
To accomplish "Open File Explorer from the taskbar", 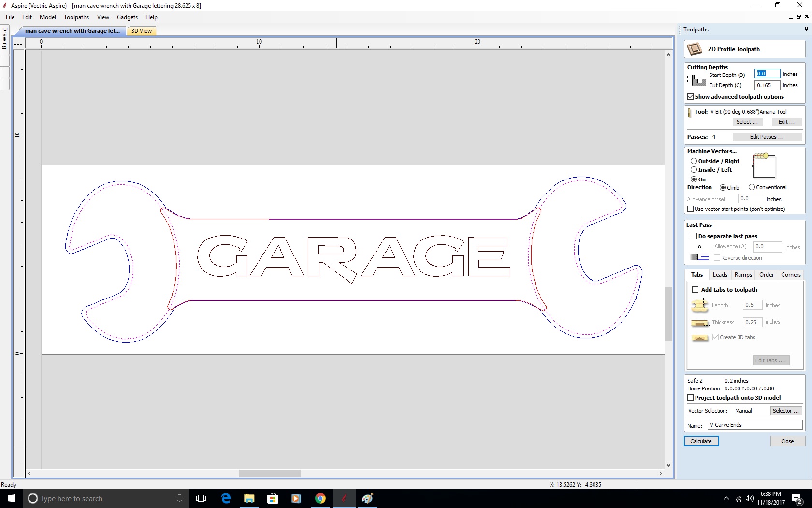I will pos(249,498).
